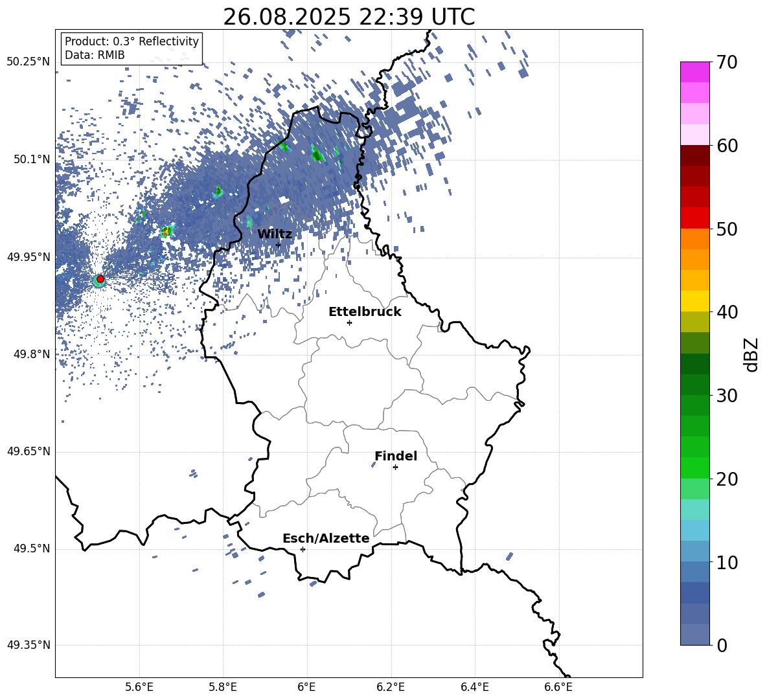
Task: Click the 6.2°E longitude label
Action: [391, 687]
